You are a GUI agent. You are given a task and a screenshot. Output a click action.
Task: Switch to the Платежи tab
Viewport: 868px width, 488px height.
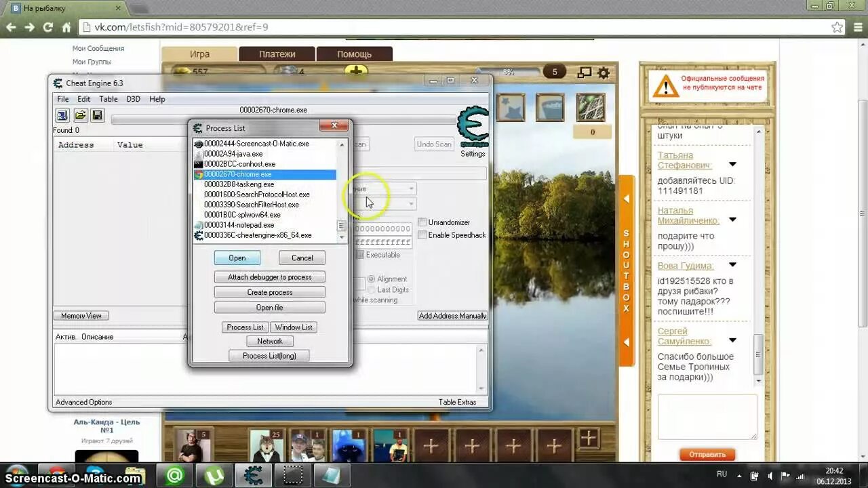coord(277,54)
